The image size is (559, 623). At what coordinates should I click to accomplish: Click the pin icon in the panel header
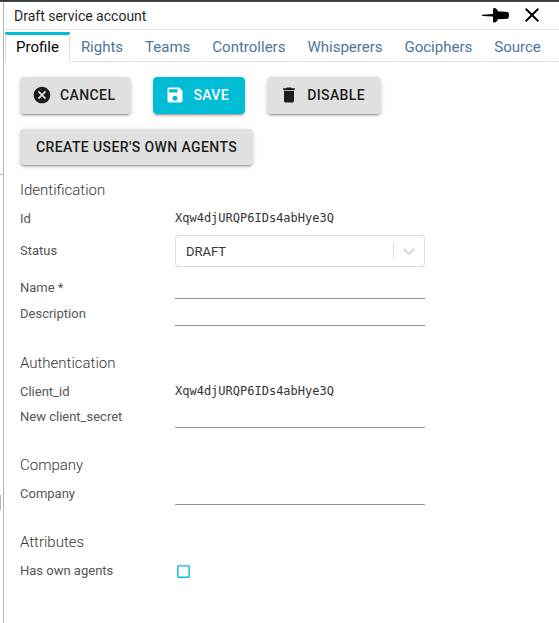coord(495,16)
